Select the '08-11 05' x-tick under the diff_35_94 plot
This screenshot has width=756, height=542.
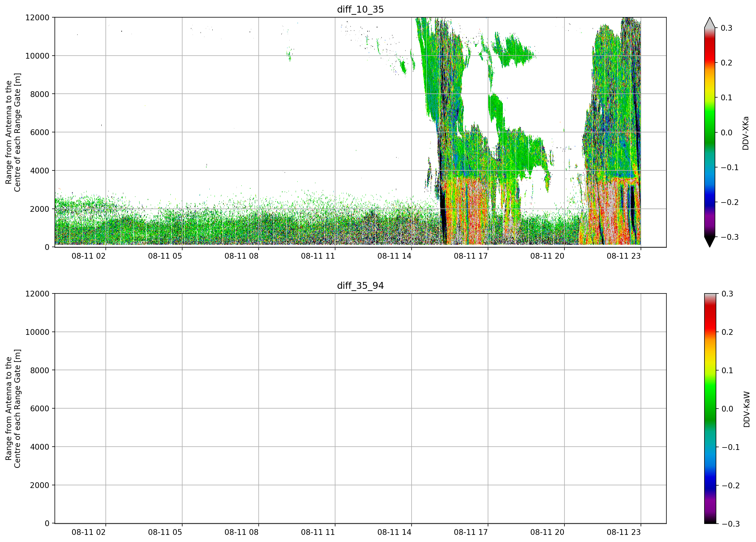(165, 532)
